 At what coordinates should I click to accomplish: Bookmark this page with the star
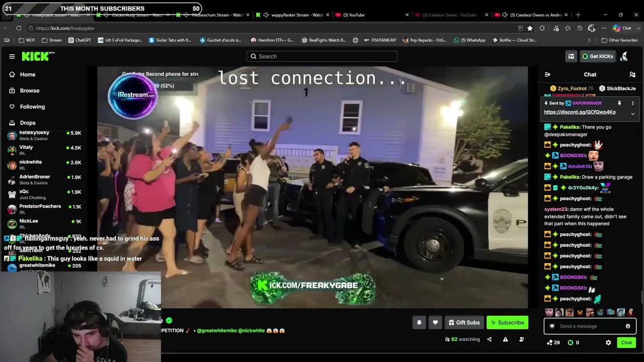coord(530,28)
